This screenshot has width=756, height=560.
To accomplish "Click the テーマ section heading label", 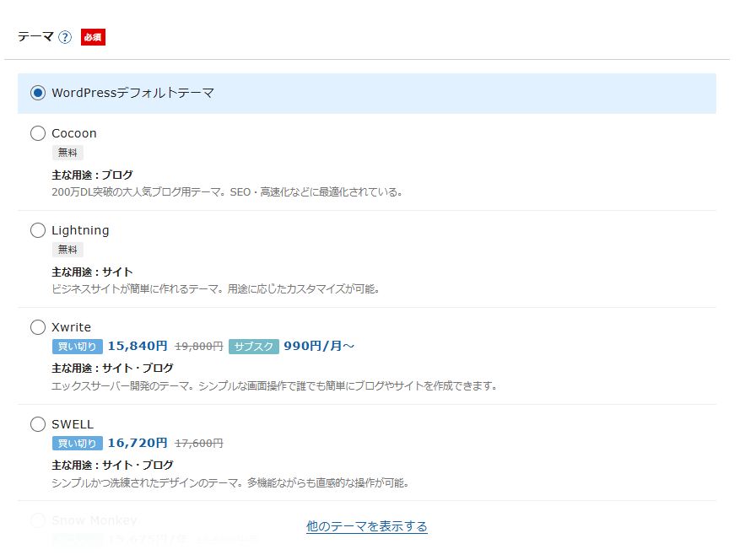I will click(x=35, y=37).
